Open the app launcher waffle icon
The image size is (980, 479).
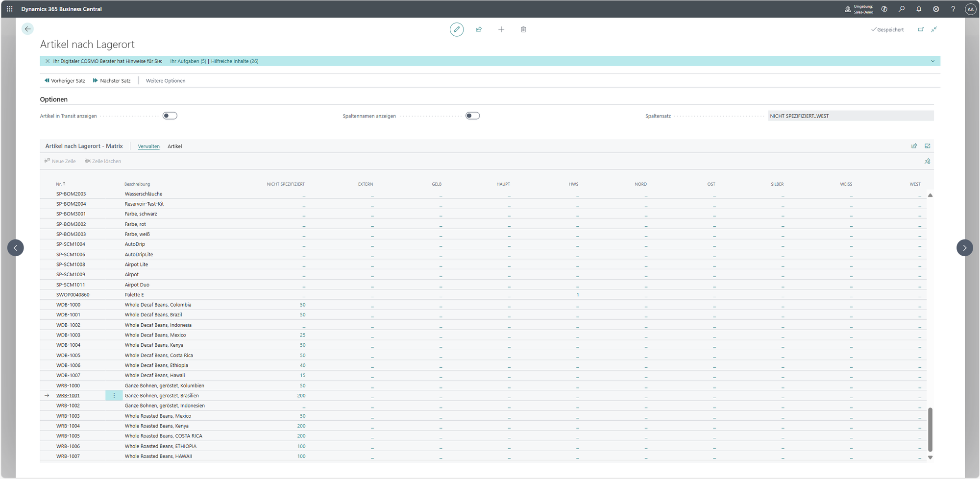coord(10,9)
